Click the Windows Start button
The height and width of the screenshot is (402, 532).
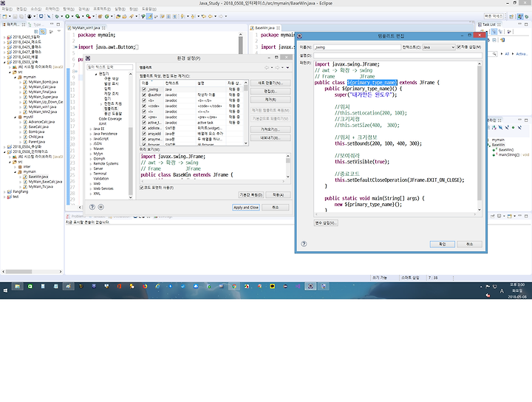[x=5, y=290]
